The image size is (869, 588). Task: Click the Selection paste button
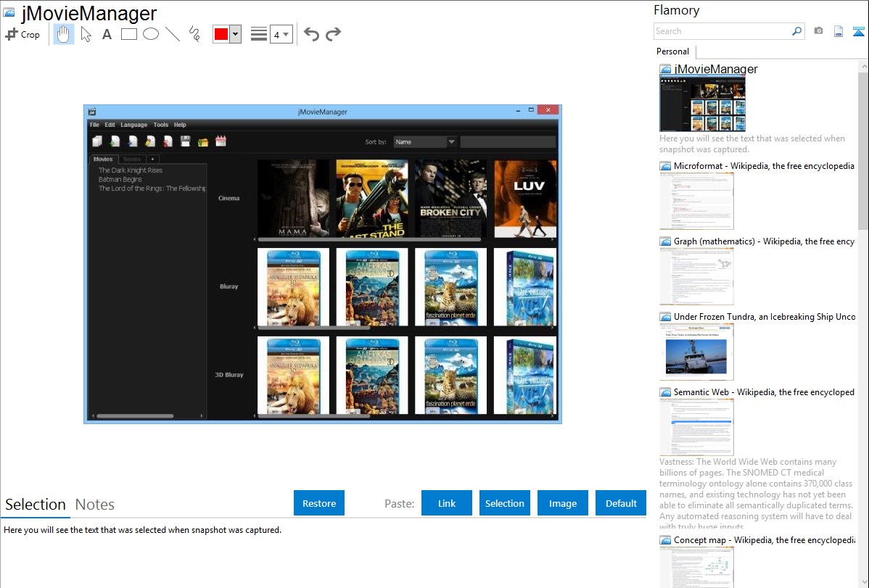click(x=505, y=503)
